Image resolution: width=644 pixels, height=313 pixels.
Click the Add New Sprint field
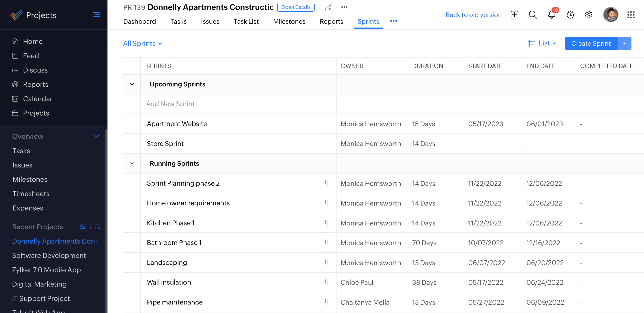170,104
